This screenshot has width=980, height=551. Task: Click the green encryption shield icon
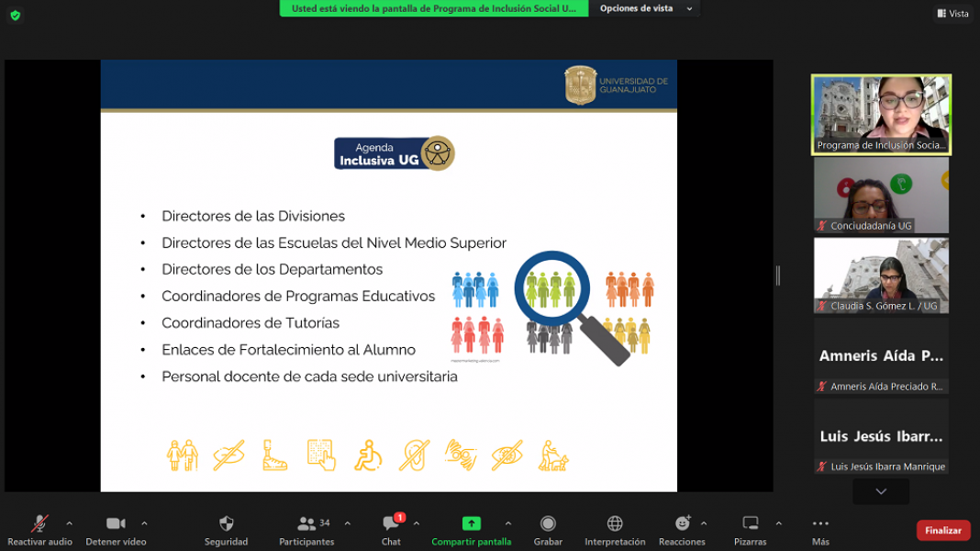(15, 15)
